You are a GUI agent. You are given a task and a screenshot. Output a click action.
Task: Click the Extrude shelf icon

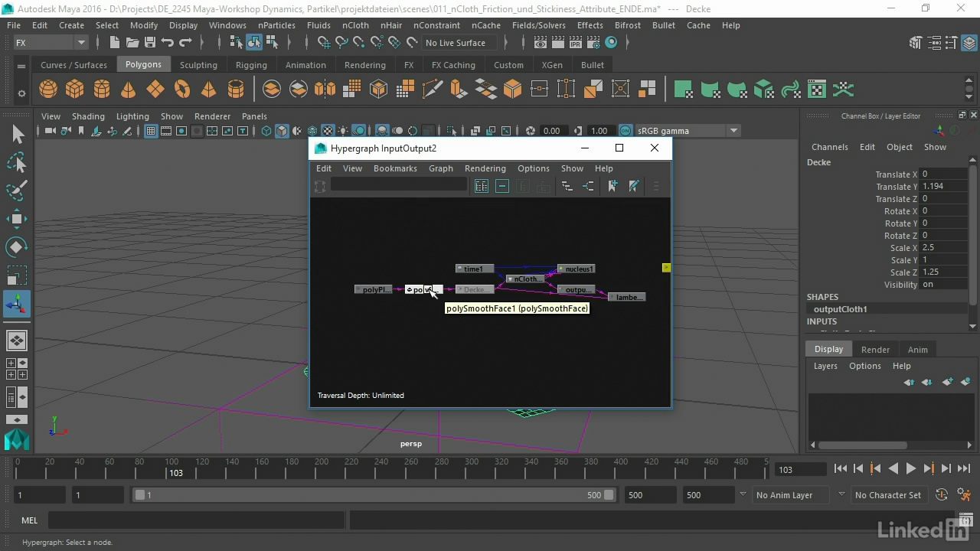(459, 90)
